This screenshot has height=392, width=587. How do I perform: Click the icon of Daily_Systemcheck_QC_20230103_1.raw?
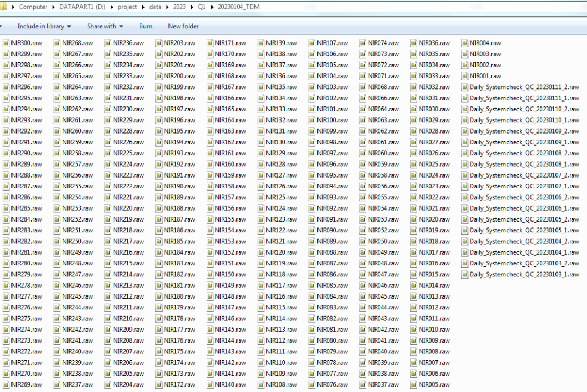click(x=465, y=275)
